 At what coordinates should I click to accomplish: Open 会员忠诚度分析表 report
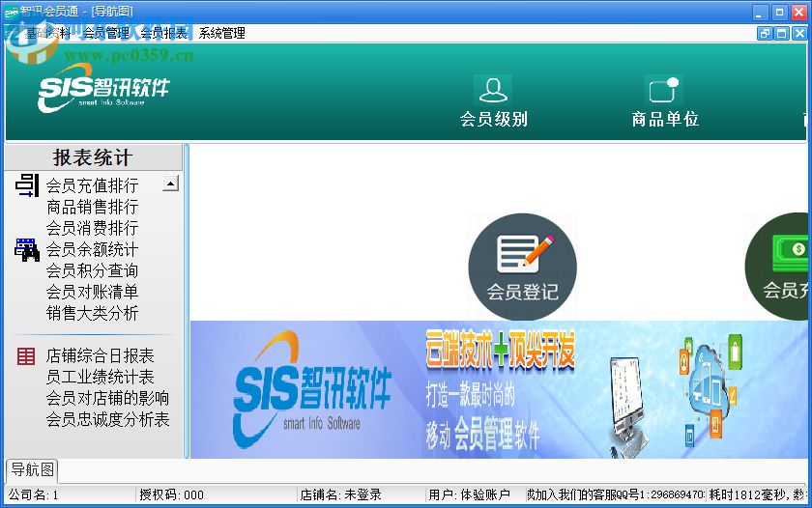107,419
